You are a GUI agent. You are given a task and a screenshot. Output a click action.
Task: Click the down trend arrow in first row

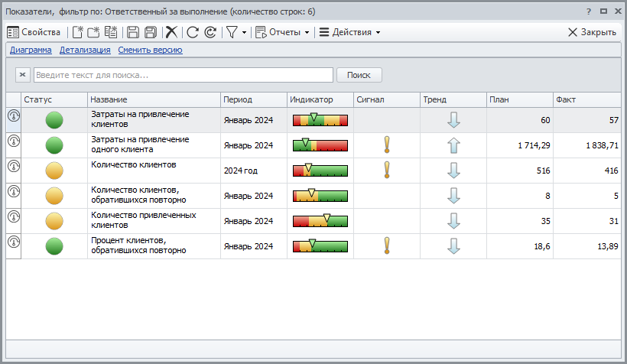coord(453,120)
